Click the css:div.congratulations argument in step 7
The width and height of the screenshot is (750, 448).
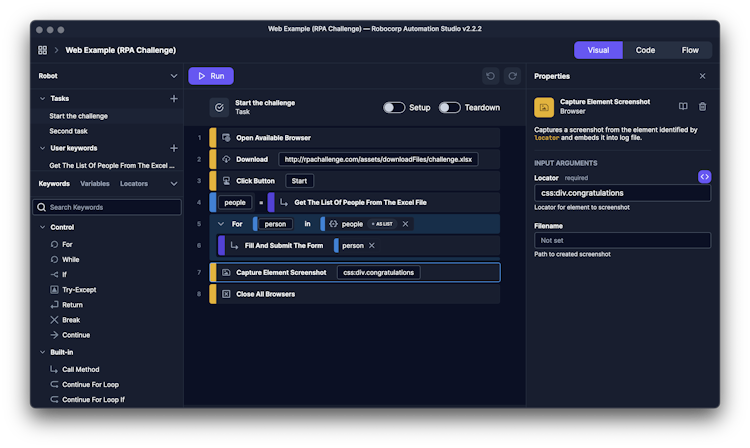[x=378, y=273]
